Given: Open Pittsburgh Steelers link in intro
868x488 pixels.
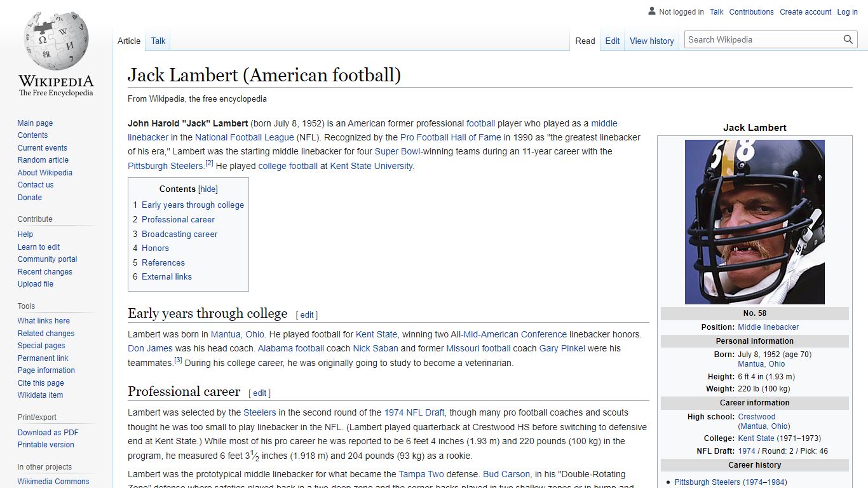Looking at the screenshot, I should click(x=165, y=166).
